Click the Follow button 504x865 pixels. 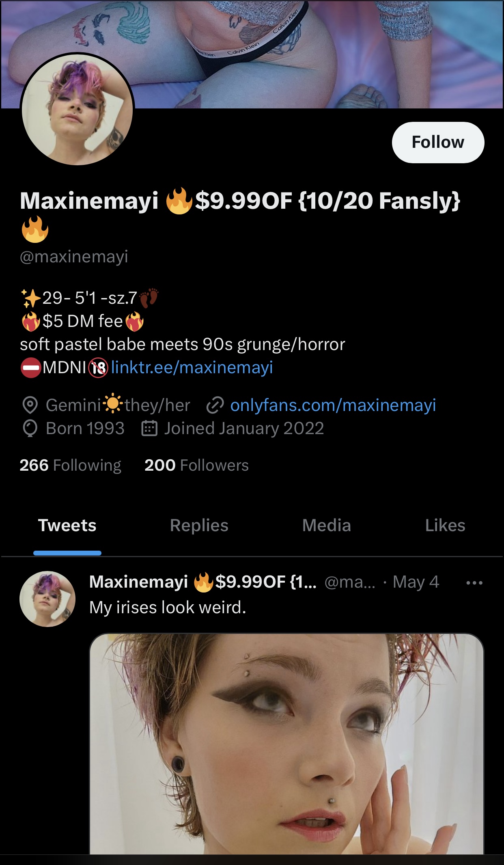pyautogui.click(x=438, y=143)
